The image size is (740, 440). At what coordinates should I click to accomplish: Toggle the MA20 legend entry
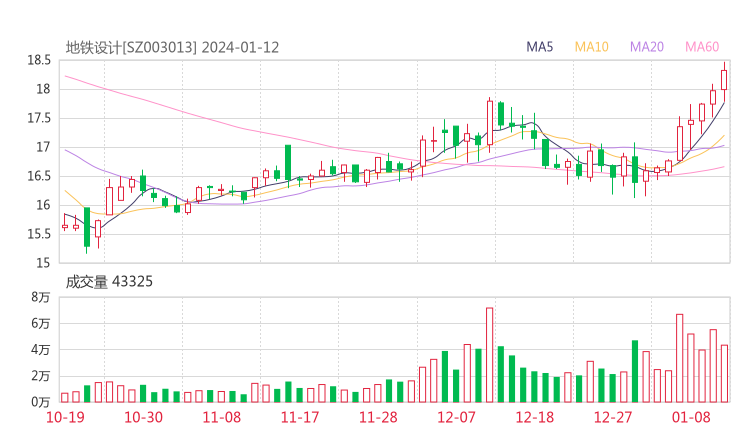pyautogui.click(x=647, y=47)
